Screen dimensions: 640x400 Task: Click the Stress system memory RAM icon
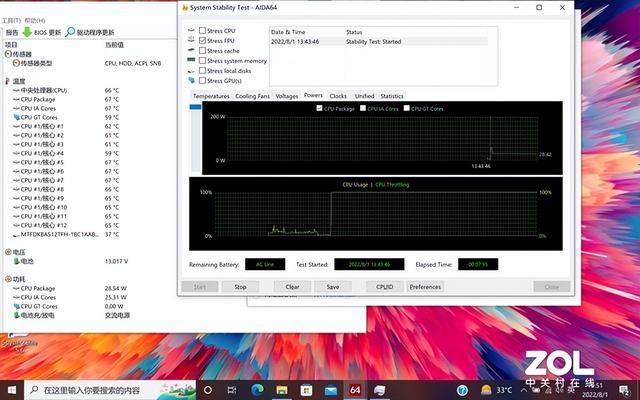[x=191, y=60]
